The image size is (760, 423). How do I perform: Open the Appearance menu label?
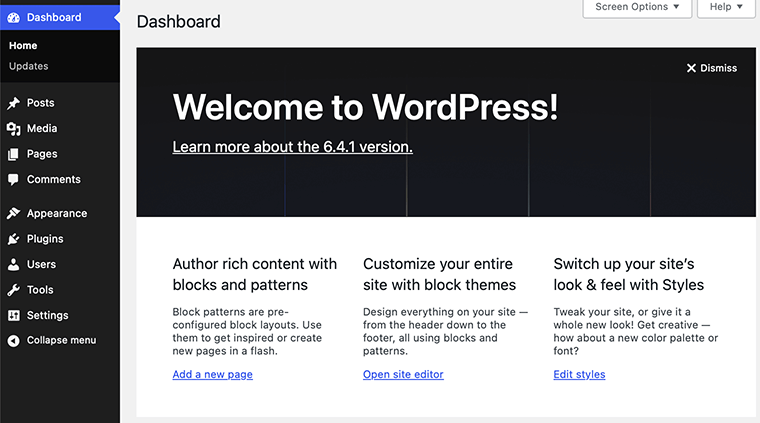coord(57,213)
